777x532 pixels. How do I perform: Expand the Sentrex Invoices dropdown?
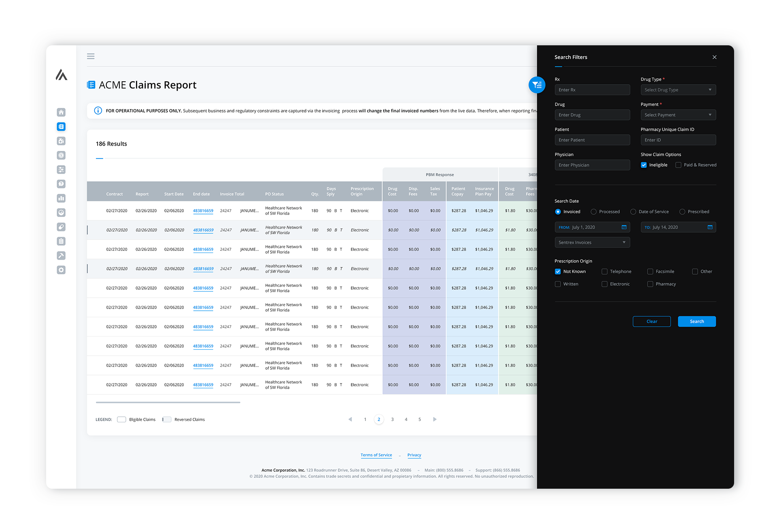coord(592,242)
